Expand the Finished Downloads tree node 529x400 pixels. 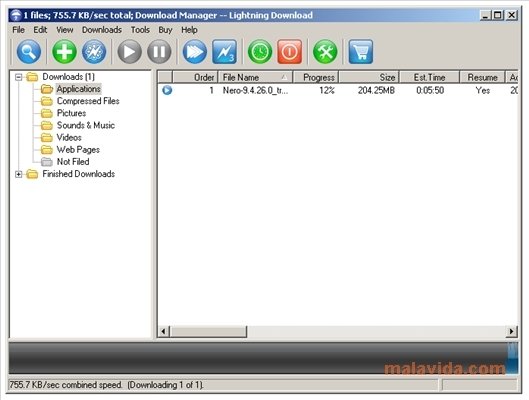click(x=19, y=174)
